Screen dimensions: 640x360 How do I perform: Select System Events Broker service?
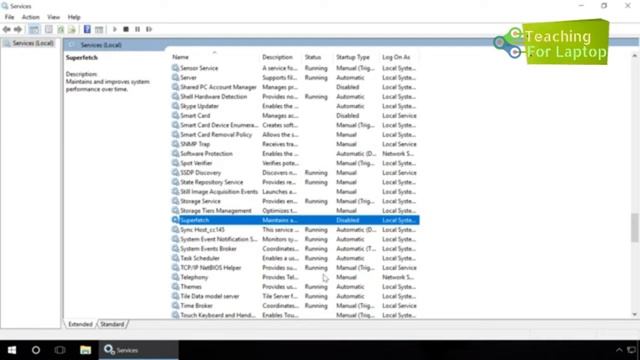(295, 249)
